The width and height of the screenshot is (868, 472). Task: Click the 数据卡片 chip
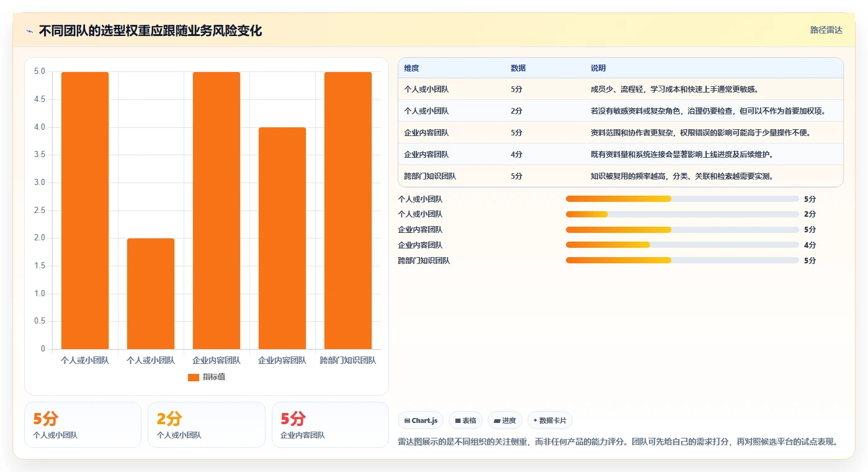(x=550, y=420)
